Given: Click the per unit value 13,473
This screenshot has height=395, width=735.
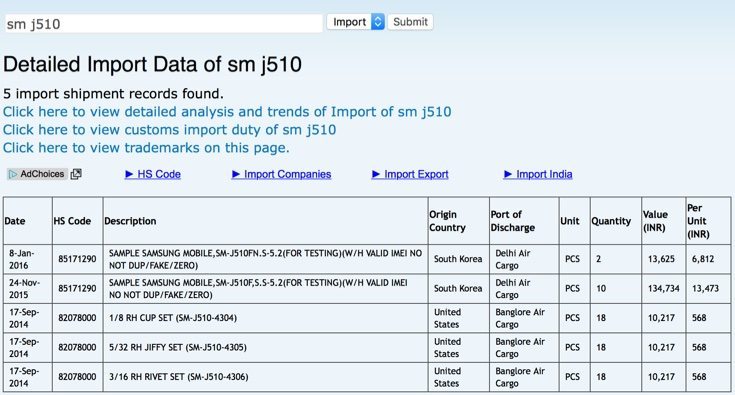Looking at the screenshot, I should pyautogui.click(x=705, y=289).
